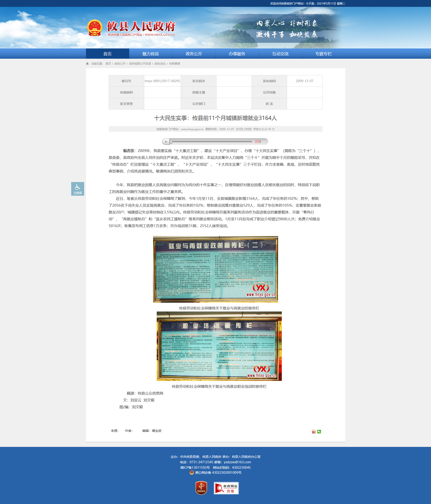
Task: Click the Weibo share icon
Action: pyautogui.click(x=314, y=431)
